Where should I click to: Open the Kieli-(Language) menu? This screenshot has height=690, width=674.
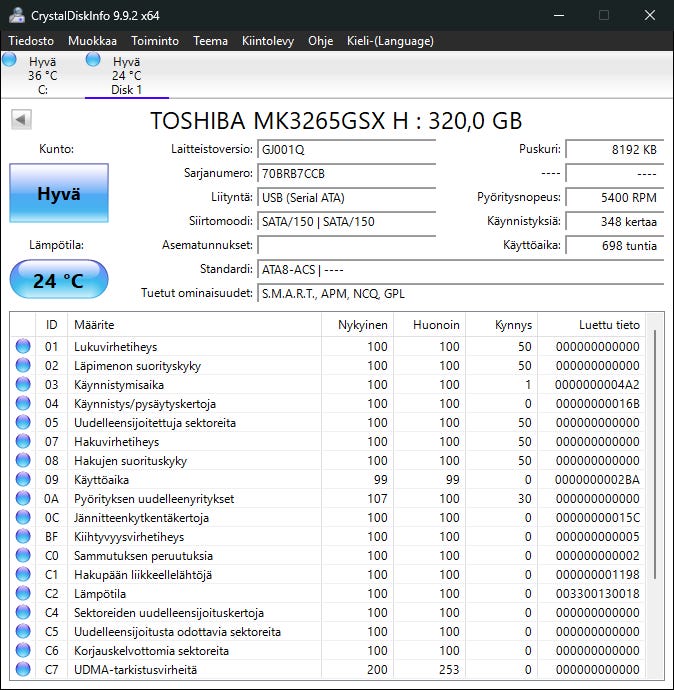(x=390, y=41)
